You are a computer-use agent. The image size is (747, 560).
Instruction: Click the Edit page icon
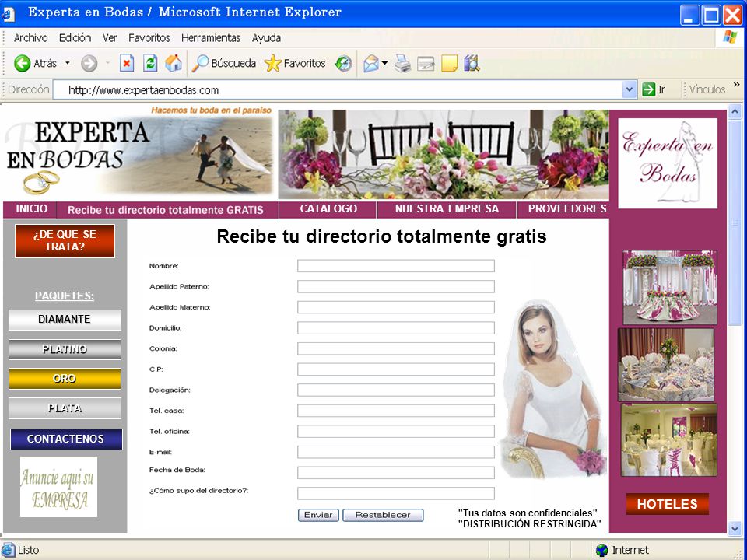click(x=426, y=63)
